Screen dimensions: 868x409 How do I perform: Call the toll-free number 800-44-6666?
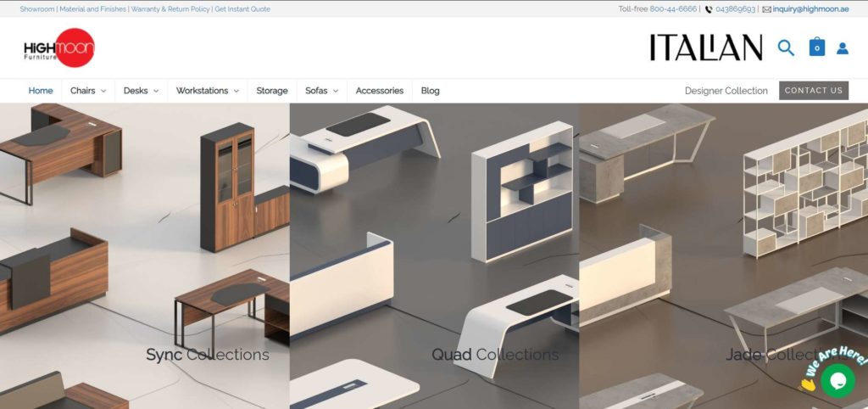[x=673, y=8]
